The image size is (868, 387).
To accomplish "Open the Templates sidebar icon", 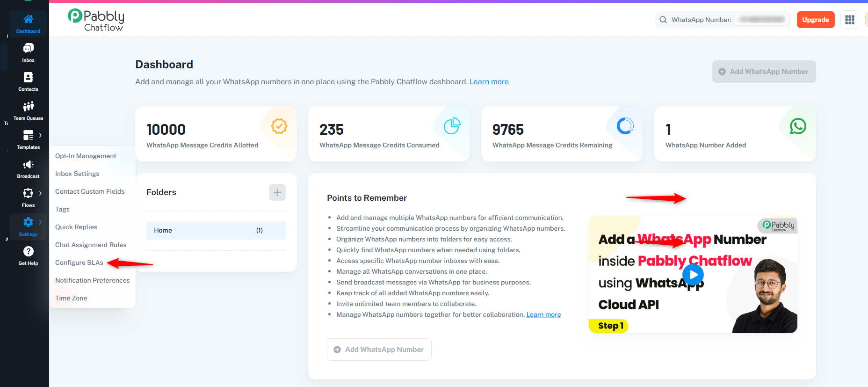I will (28, 135).
